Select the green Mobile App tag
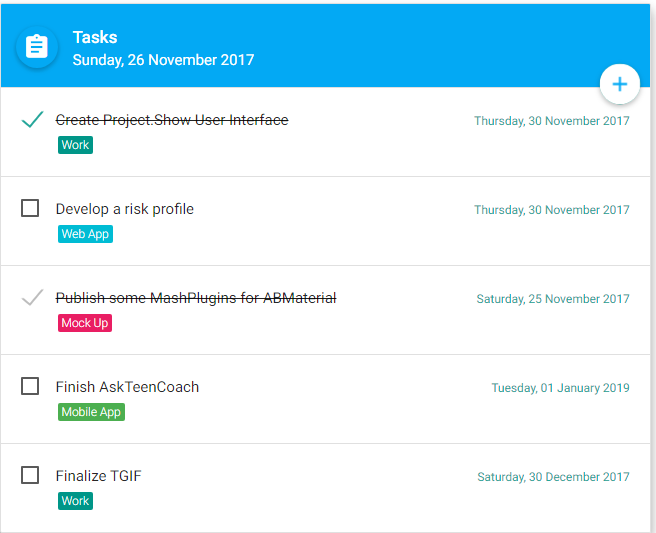Viewport: 656px width, 533px height. pos(91,412)
